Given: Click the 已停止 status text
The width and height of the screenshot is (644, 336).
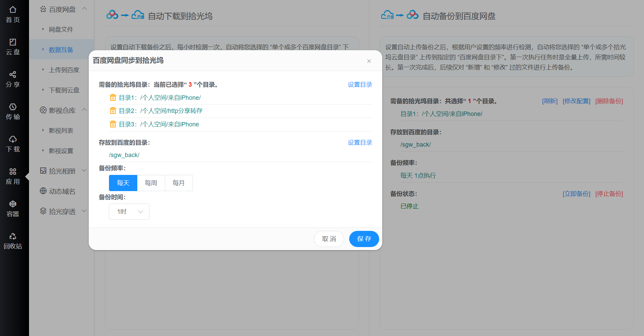Looking at the screenshot, I should point(410,206).
